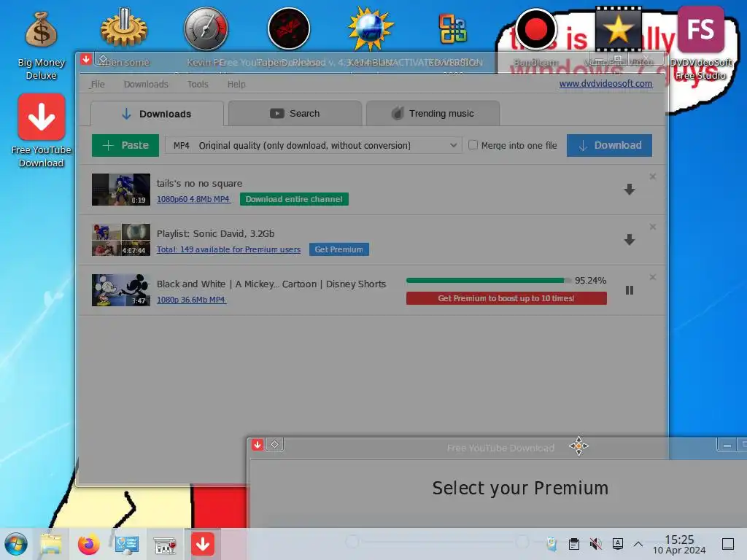The image size is (747, 560).
Task: Start download arrow for tails's no no square
Action: click(630, 190)
